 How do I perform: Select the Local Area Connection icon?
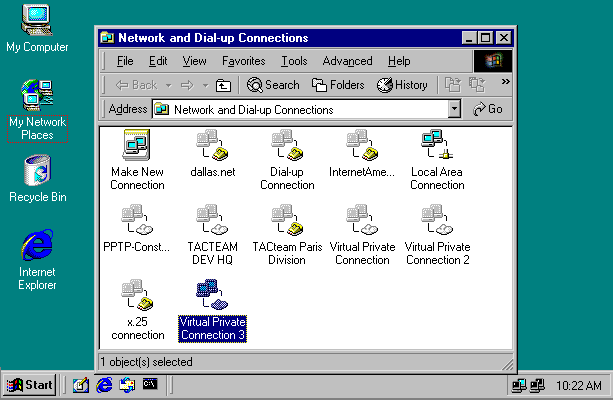click(x=437, y=147)
